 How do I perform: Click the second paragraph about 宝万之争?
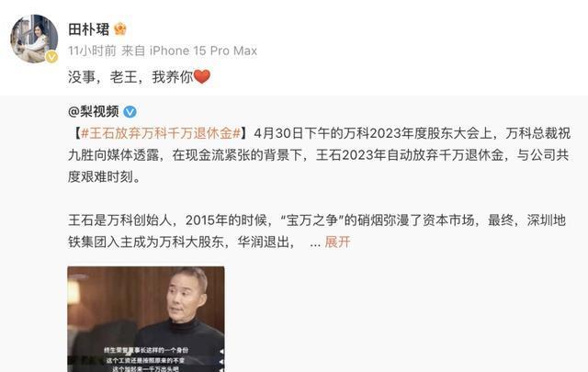point(317,231)
